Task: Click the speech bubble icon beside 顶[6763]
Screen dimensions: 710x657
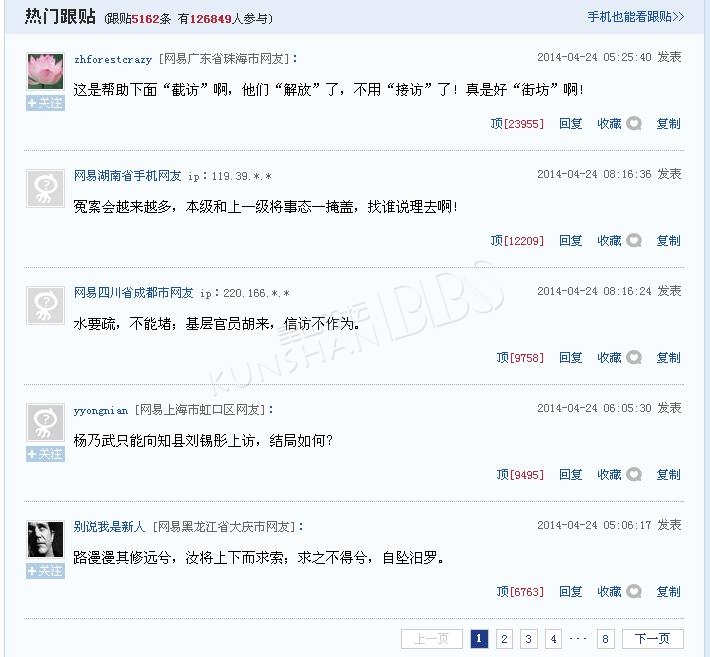Action: click(x=634, y=591)
